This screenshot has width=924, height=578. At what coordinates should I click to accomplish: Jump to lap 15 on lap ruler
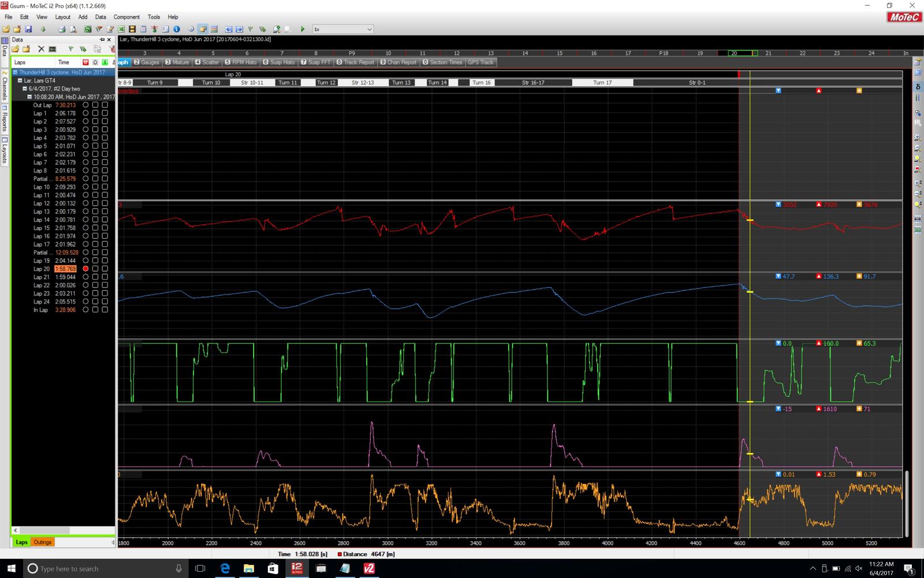pyautogui.click(x=560, y=53)
